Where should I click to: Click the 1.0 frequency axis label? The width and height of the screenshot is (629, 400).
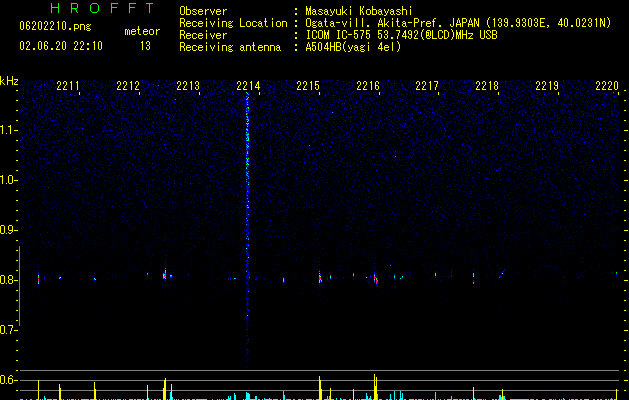pos(8,180)
